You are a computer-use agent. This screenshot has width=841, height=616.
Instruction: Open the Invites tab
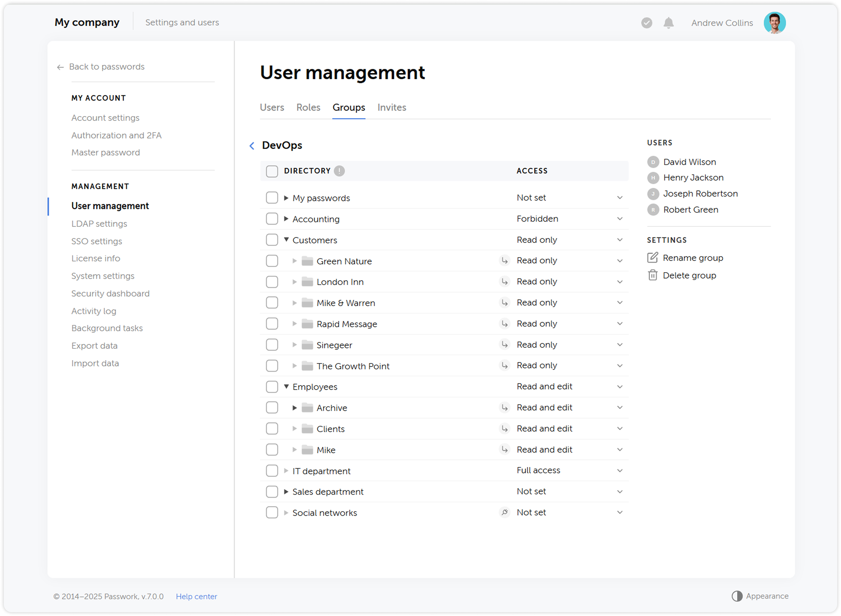click(x=392, y=107)
